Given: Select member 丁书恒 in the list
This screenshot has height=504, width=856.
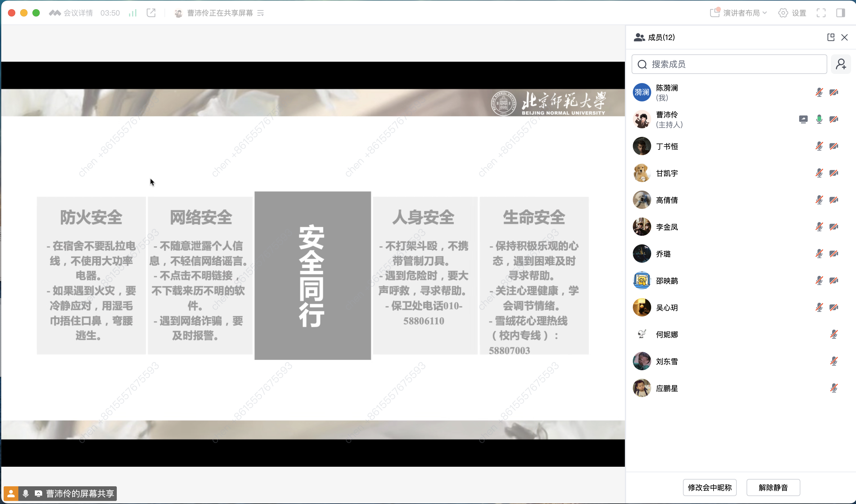Looking at the screenshot, I should [x=667, y=146].
